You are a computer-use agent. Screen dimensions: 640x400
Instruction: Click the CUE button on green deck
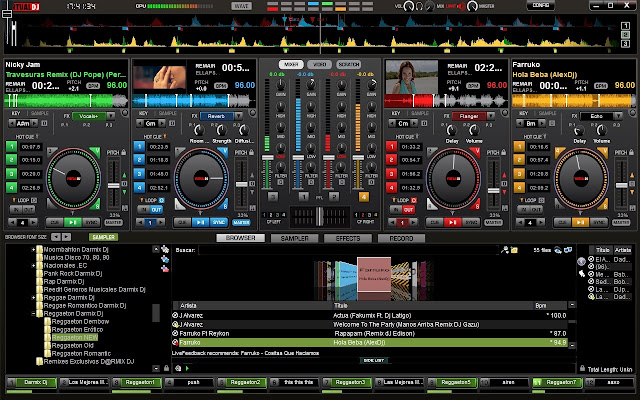54,222
